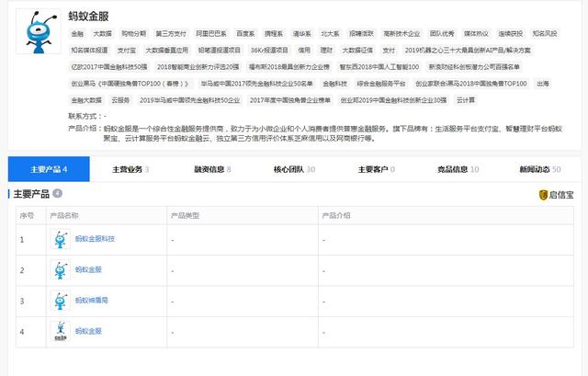The image size is (588, 376).
Task: Choose the 北大系 tag
Action: click(330, 34)
